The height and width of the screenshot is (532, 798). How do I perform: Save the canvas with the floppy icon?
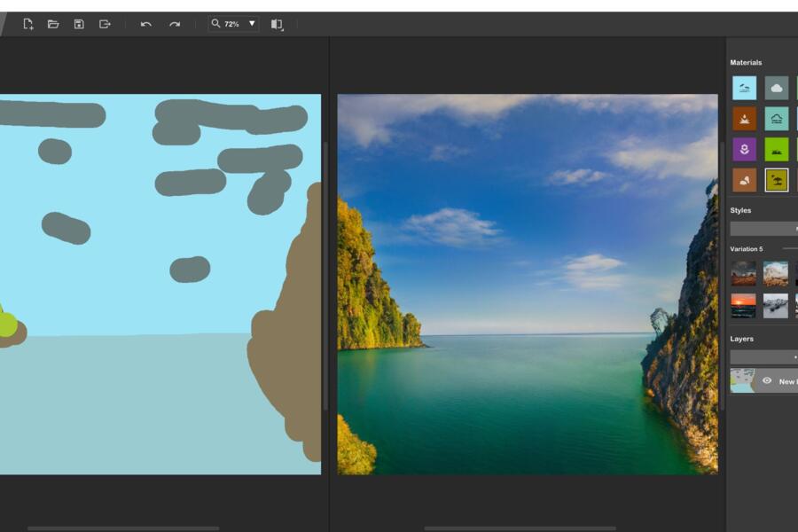[79, 24]
